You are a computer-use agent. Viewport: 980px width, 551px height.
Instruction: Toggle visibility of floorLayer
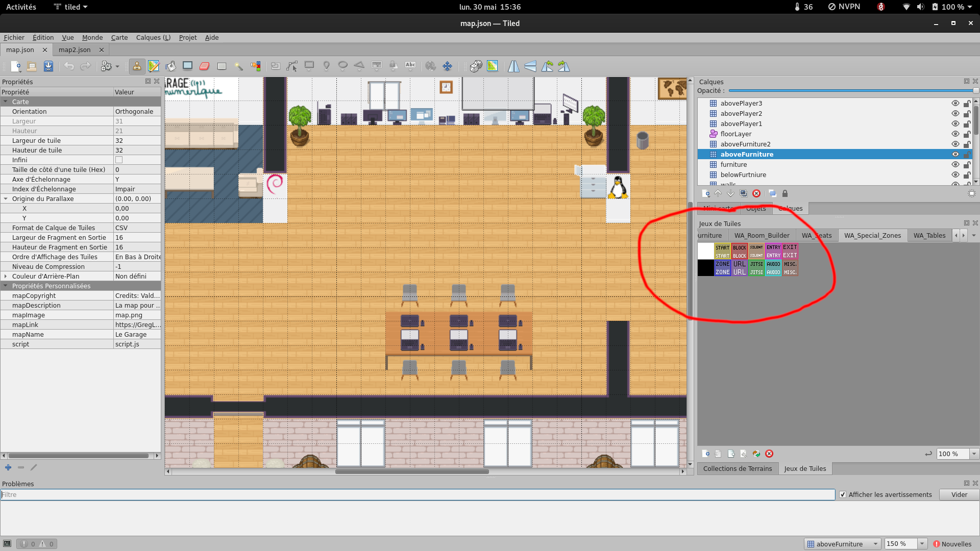click(x=955, y=134)
